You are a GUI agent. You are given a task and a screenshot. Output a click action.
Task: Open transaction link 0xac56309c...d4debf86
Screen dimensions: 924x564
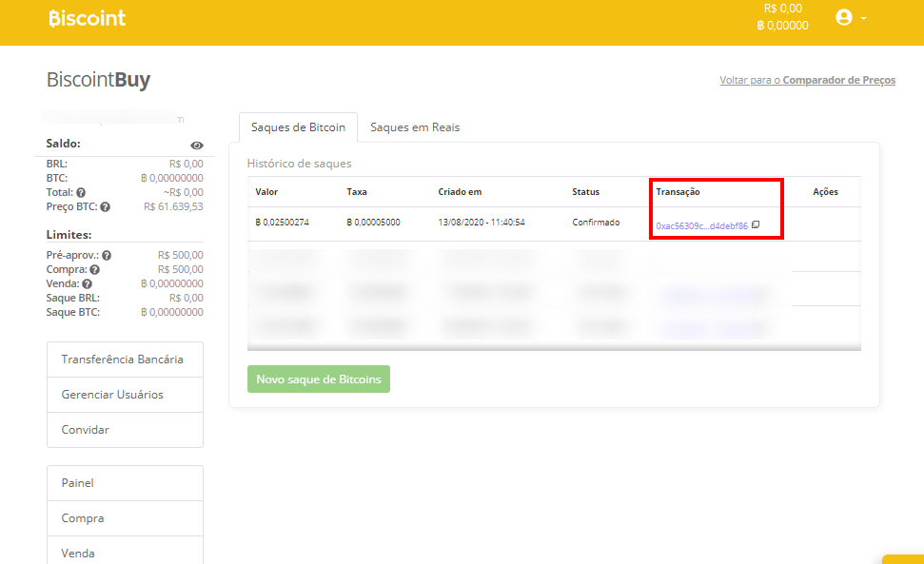[x=701, y=225]
